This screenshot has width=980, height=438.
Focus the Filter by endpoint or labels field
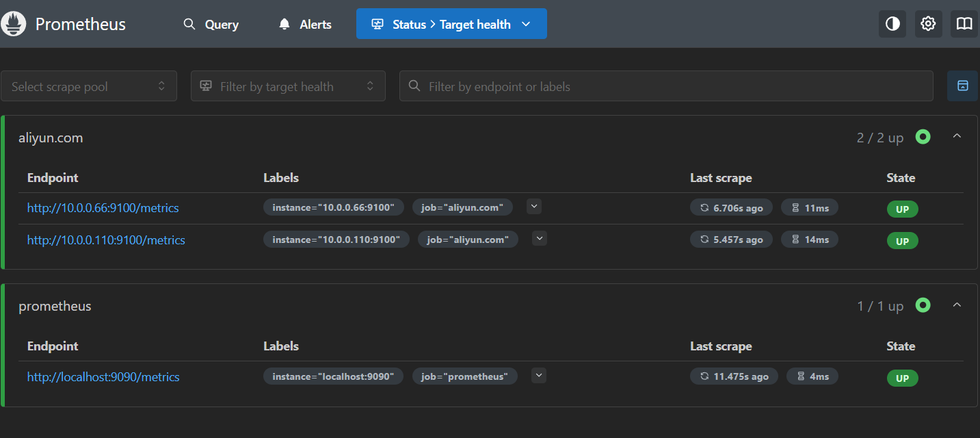point(666,86)
